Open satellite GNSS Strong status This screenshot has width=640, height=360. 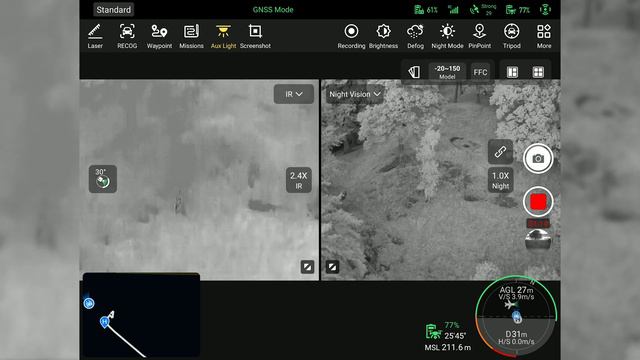(483, 9)
